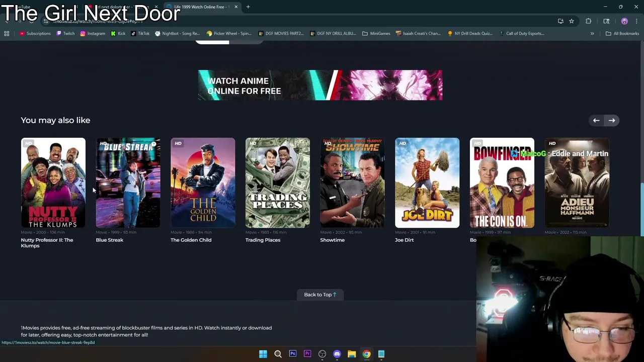Open the Kick bookmark
The height and width of the screenshot is (362, 644).
(x=118, y=34)
